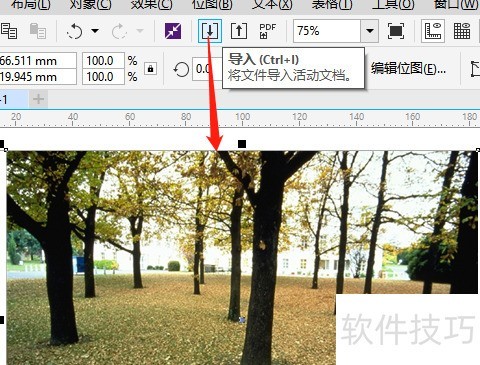Click the Paste icon in toolbar
Image resolution: width=480 pixels, height=365 pixels.
(38, 31)
